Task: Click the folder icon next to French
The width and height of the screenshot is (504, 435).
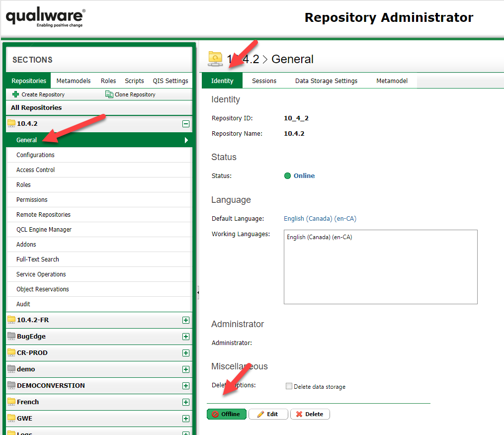Action: [x=12, y=402]
